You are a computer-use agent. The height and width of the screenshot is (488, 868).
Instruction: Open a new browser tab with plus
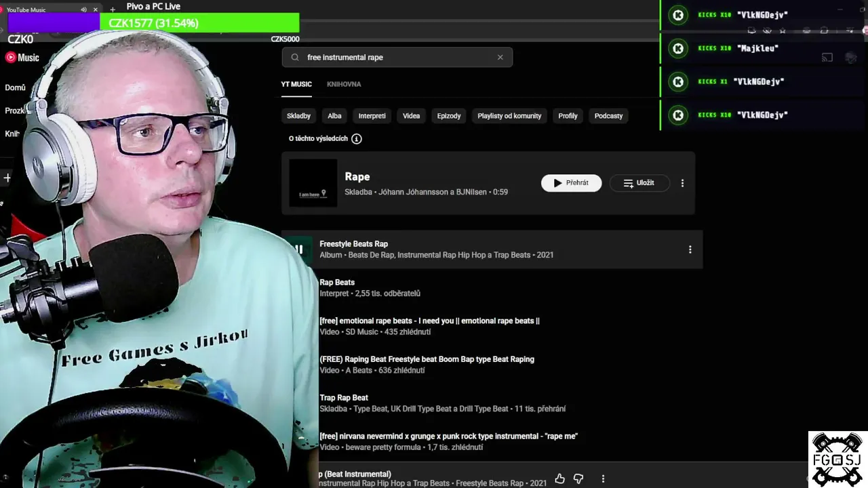[113, 9]
